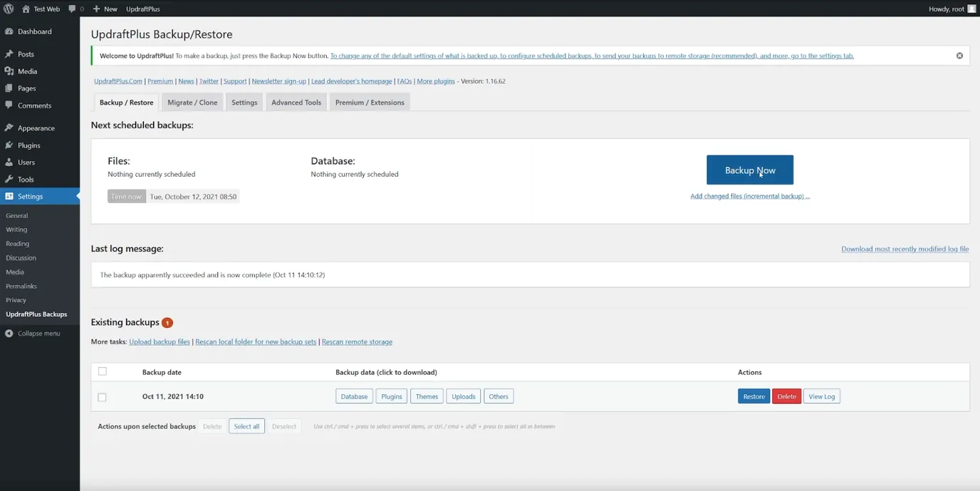Open the Support link

click(235, 81)
